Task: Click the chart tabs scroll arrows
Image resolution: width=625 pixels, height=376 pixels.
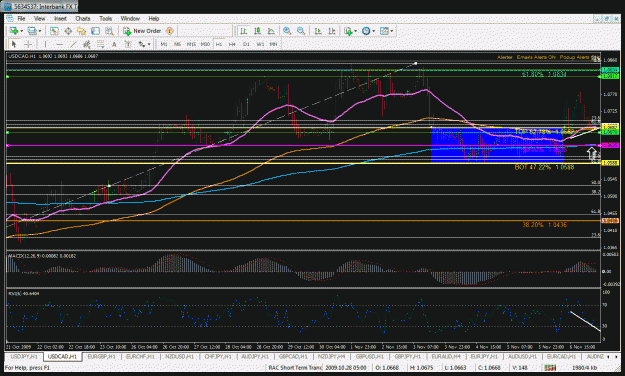Action: coord(613,356)
